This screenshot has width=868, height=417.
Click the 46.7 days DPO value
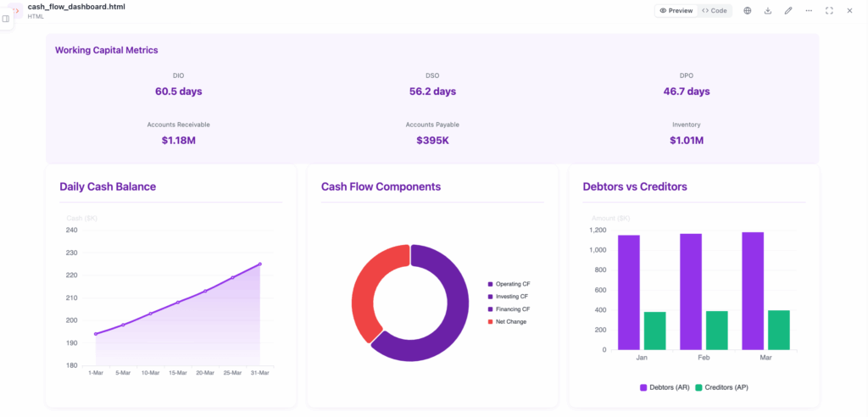pos(687,92)
